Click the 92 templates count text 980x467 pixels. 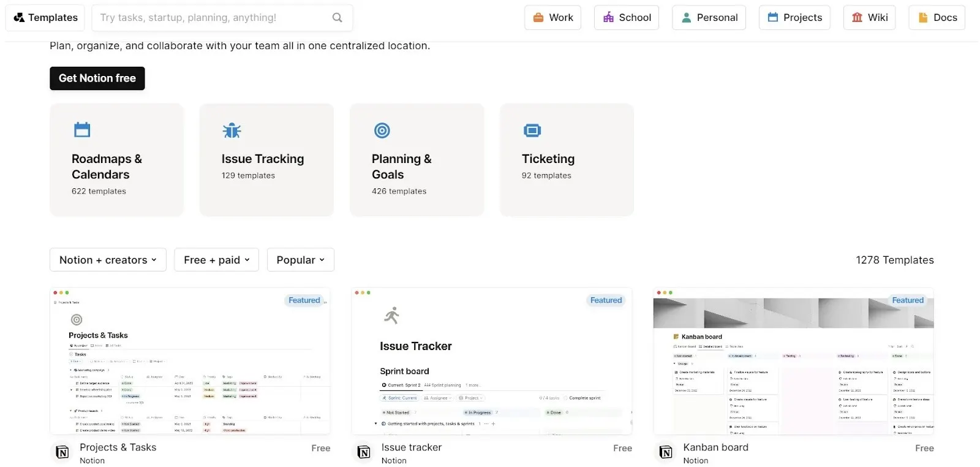pyautogui.click(x=546, y=175)
